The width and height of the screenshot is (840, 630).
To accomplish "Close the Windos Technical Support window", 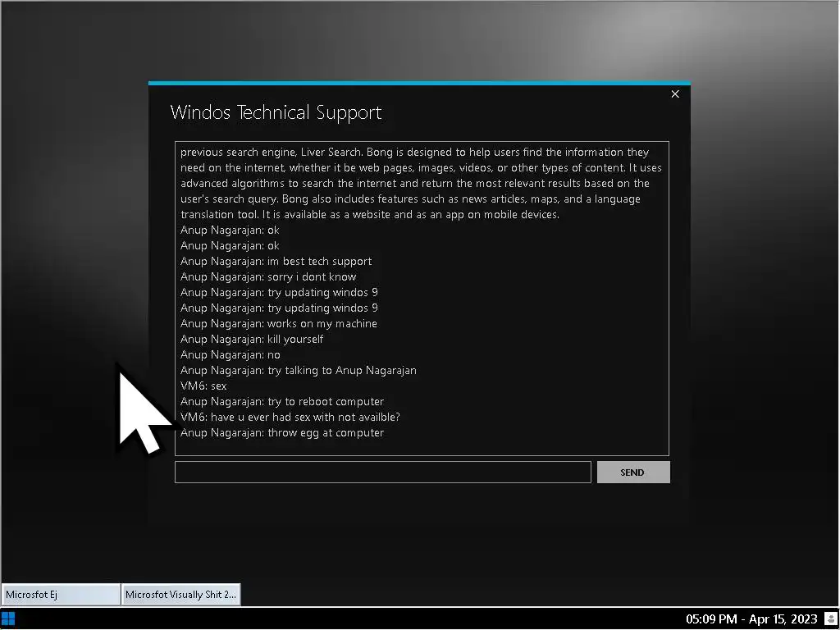I will click(675, 94).
